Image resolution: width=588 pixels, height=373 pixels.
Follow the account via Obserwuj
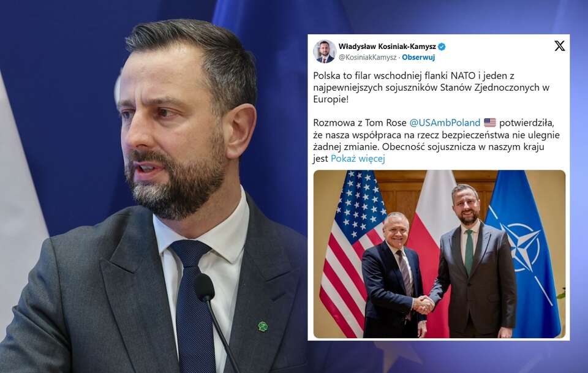(418, 58)
